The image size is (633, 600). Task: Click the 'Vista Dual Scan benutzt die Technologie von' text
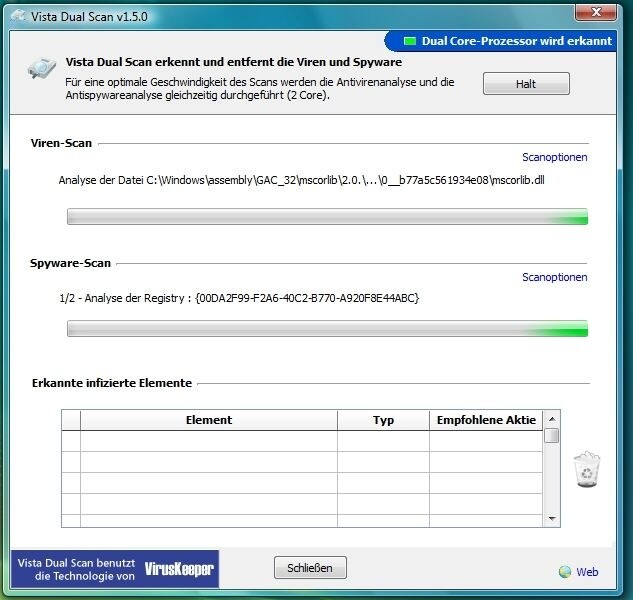(76, 569)
